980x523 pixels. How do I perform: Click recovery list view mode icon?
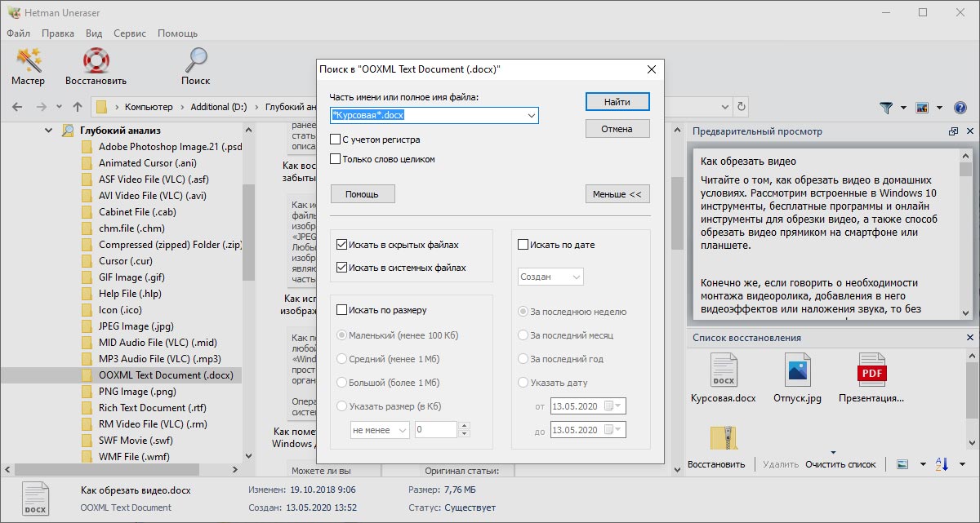[902, 463]
